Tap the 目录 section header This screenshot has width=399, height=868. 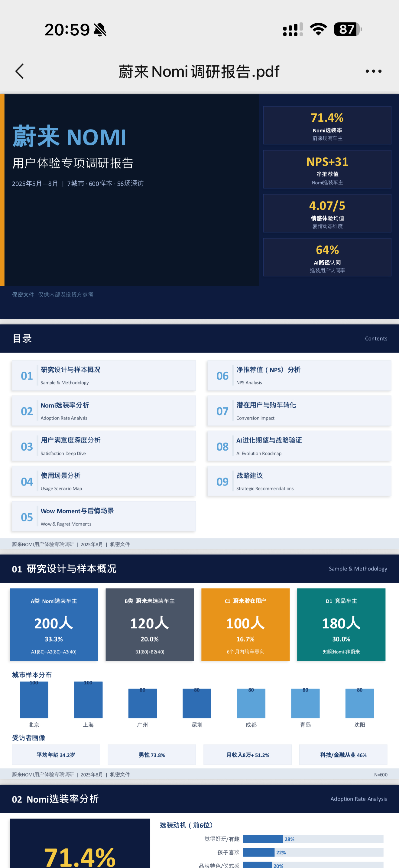coord(22,338)
